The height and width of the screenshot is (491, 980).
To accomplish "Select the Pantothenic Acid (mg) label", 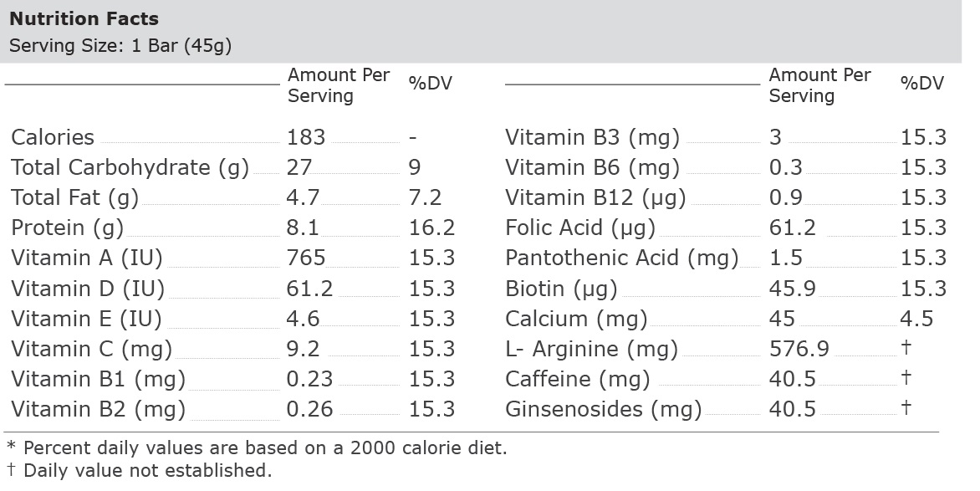I will point(621,258).
